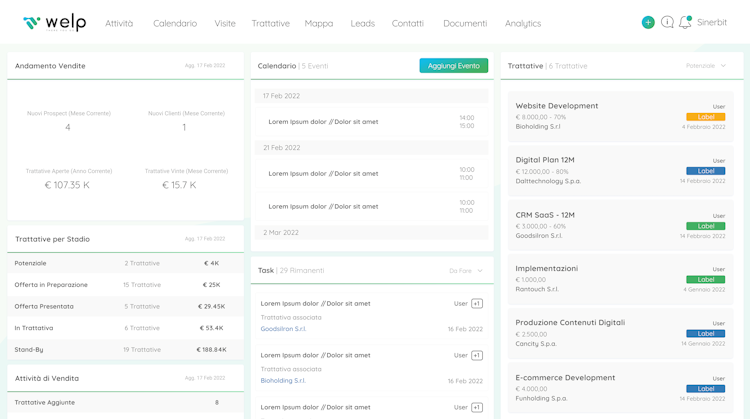The width and height of the screenshot is (750, 419).
Task: Click green Label on Implementazioni
Action: (x=706, y=279)
